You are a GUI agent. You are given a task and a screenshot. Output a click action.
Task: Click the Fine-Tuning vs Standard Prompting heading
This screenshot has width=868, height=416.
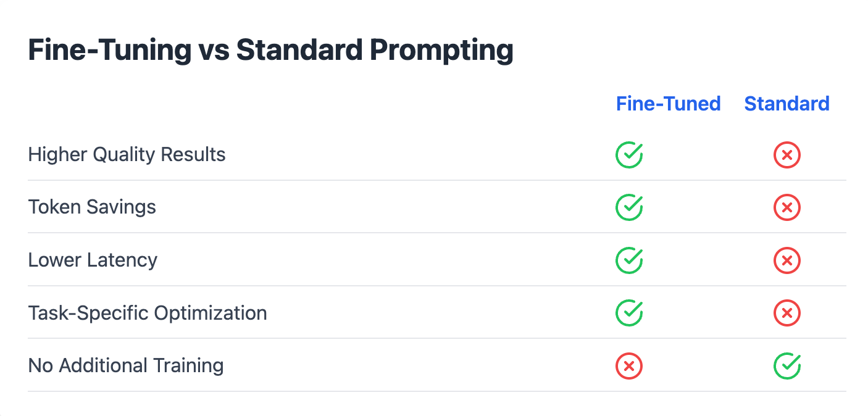(271, 51)
